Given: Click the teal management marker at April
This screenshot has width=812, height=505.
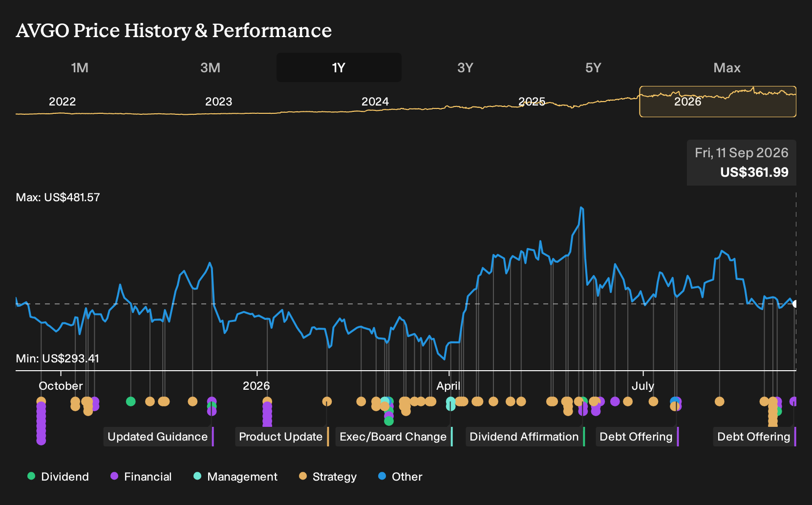Looking at the screenshot, I should pos(450,401).
